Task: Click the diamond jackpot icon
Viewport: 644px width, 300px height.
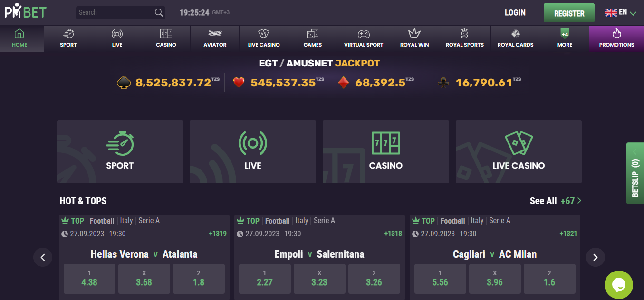Action: 344,83
